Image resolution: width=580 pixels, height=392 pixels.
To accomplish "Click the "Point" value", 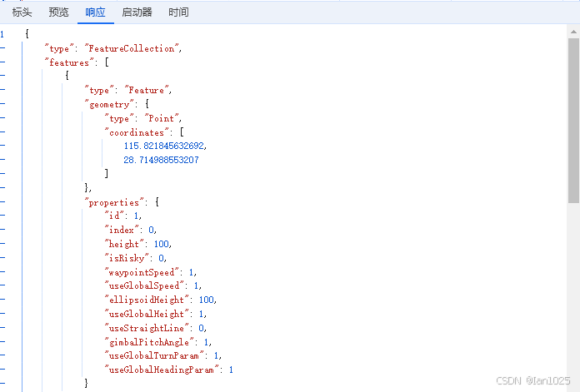I will tap(162, 118).
